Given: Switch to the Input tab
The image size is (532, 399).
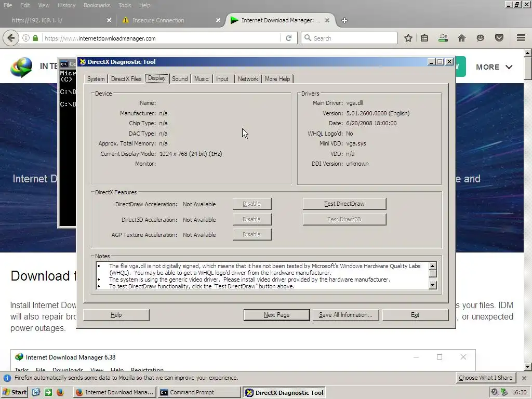Looking at the screenshot, I should point(222,79).
